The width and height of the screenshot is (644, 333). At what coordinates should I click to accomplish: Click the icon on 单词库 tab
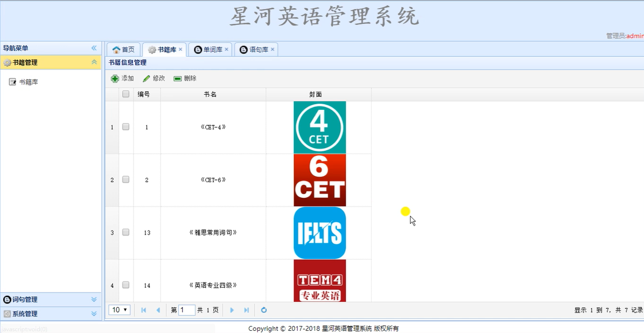[198, 50]
